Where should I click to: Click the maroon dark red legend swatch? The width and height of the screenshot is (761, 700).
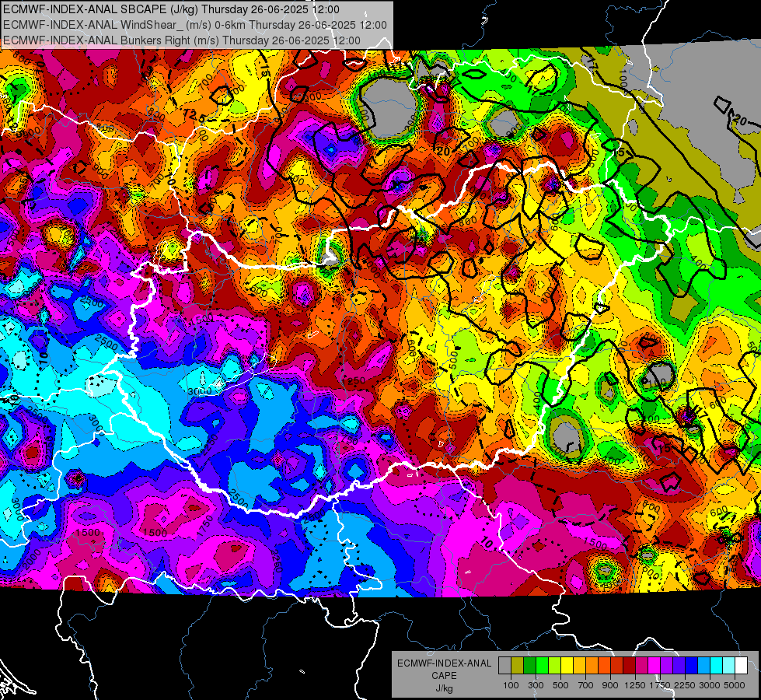(630, 666)
